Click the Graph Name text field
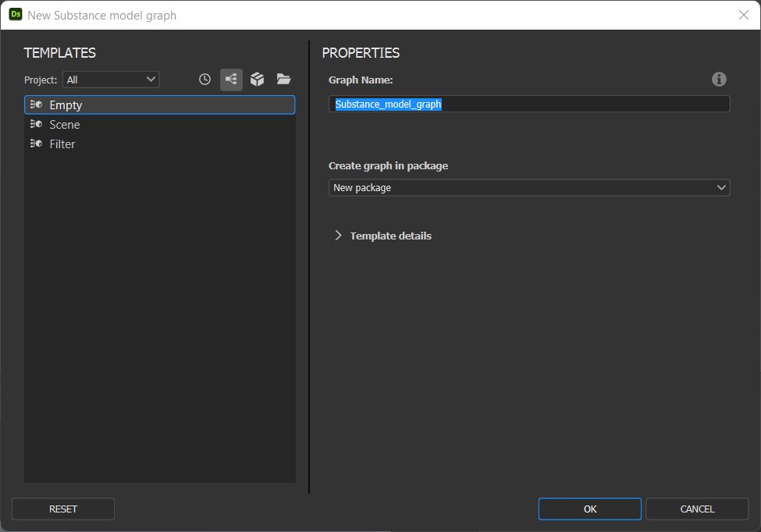 (x=529, y=105)
